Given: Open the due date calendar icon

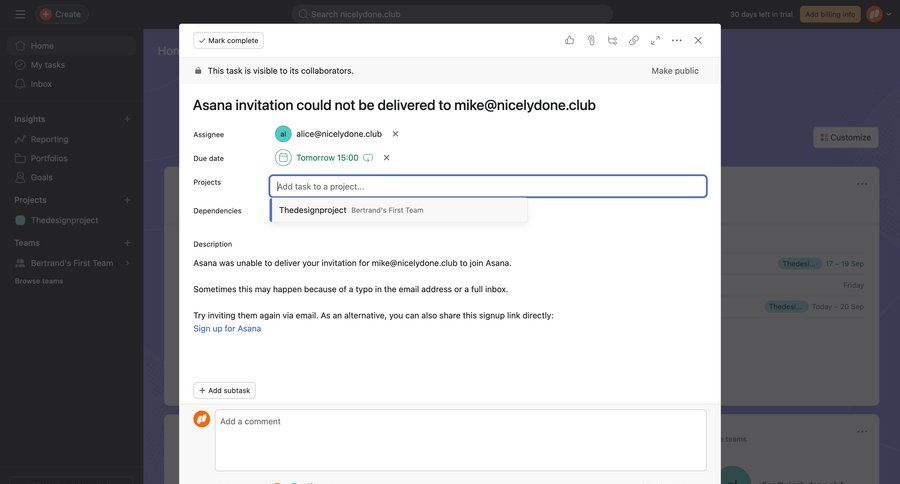Looking at the screenshot, I should click(283, 157).
